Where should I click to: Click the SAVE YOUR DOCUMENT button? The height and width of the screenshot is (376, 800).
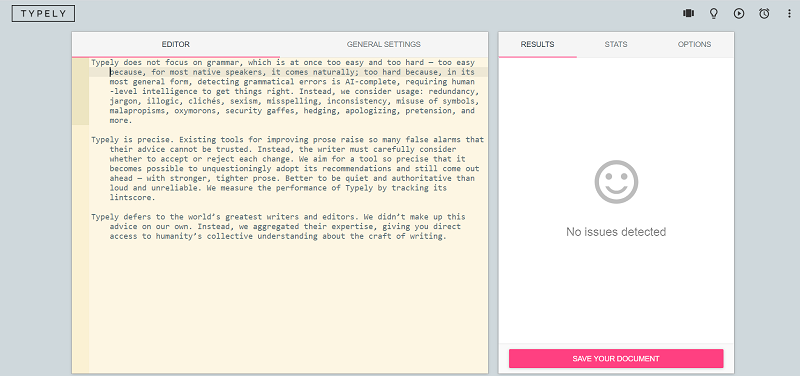pyautogui.click(x=616, y=359)
